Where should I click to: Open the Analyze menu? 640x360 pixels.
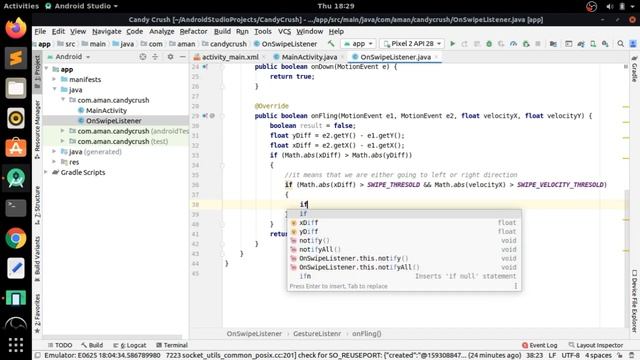click(x=162, y=31)
